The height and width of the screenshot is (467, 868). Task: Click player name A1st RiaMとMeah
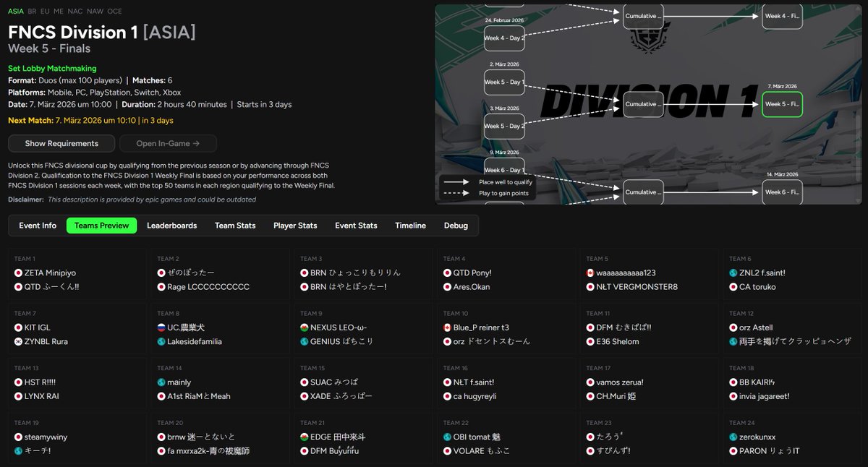click(199, 396)
